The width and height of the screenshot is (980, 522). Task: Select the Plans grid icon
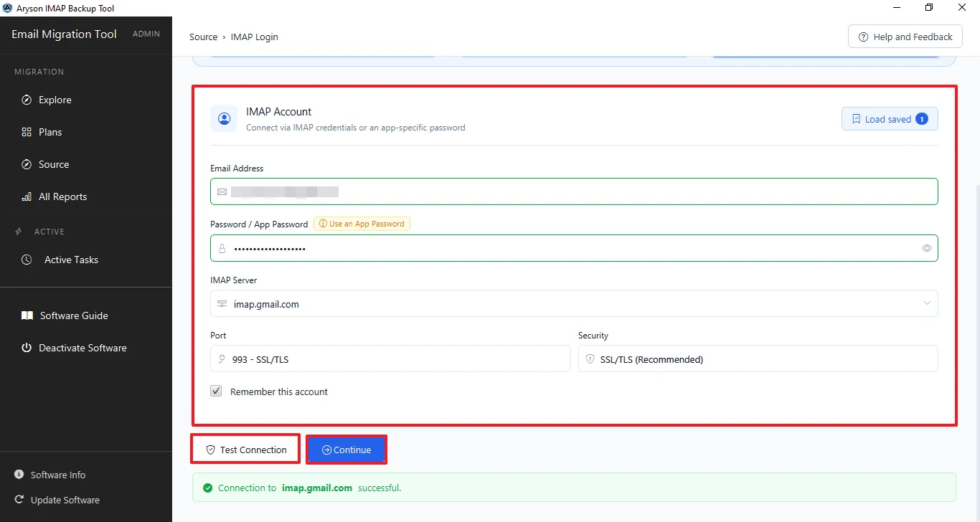click(x=27, y=132)
